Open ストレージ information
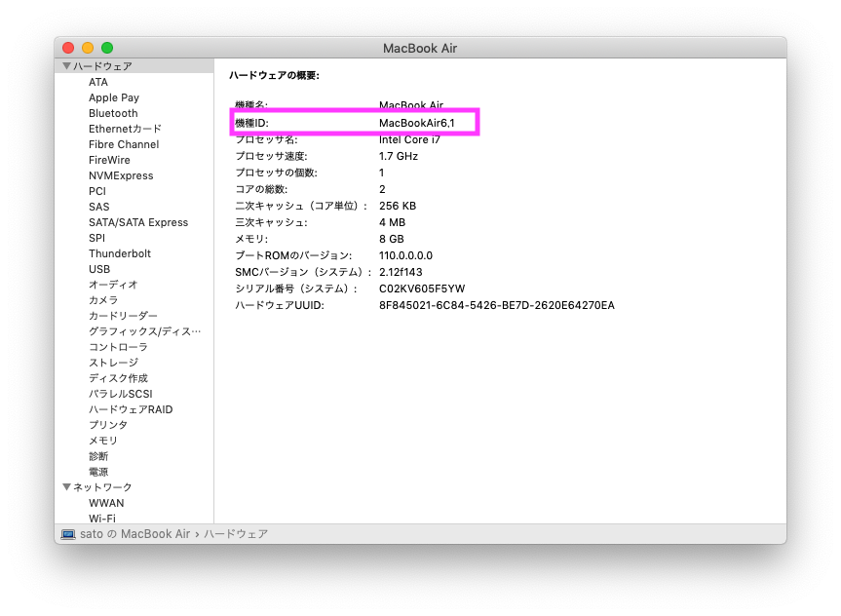The image size is (841, 616). tap(113, 363)
